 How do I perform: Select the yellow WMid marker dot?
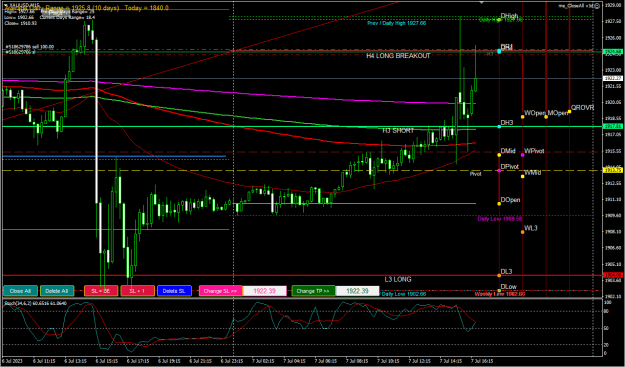pos(523,176)
